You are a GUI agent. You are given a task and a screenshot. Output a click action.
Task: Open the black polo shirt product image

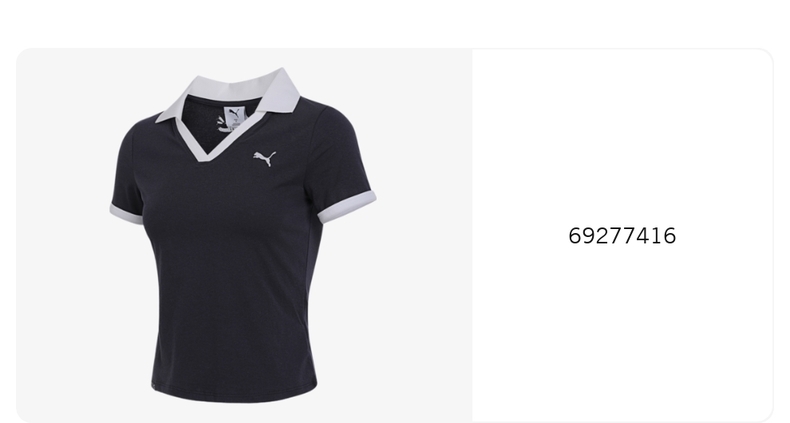click(244, 236)
